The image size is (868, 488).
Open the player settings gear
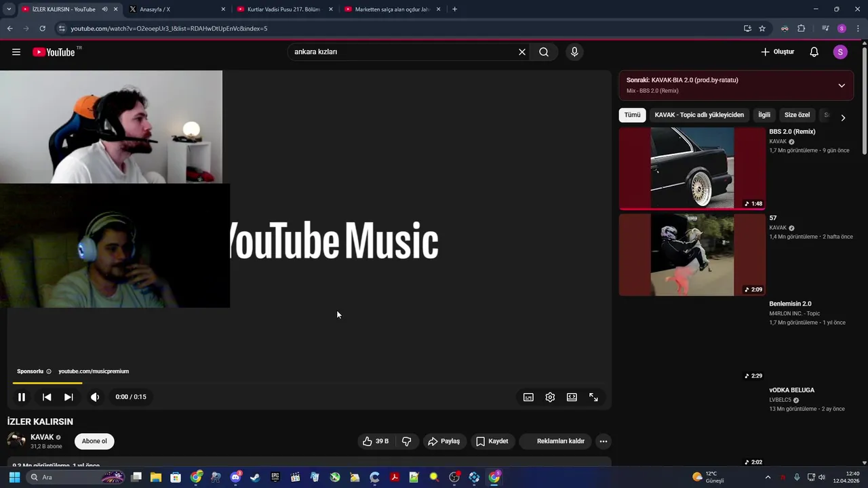click(550, 397)
